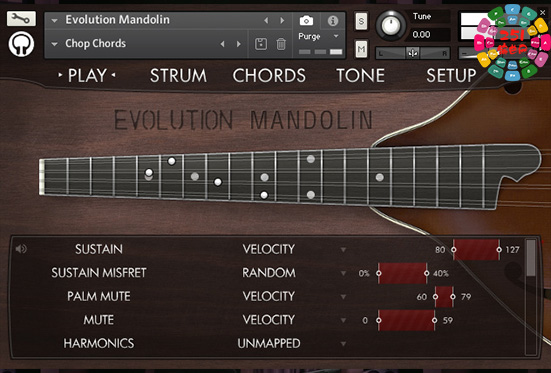Switch to the PLAY tab
This screenshot has height=373, width=551.
[x=87, y=75]
